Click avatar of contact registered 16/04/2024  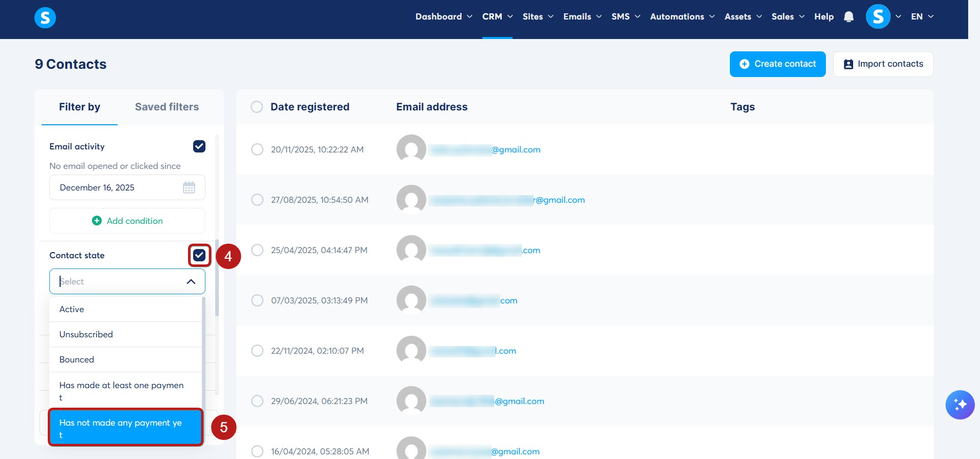pyautogui.click(x=411, y=448)
